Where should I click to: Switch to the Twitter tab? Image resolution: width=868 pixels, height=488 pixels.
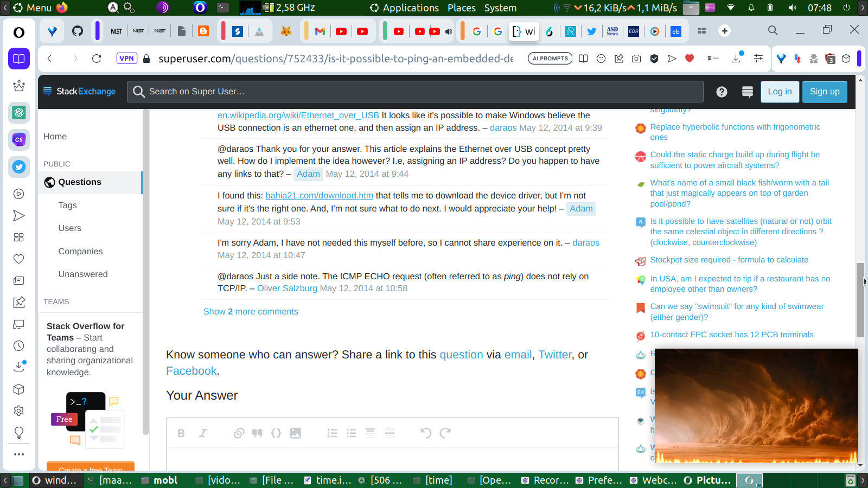[592, 31]
